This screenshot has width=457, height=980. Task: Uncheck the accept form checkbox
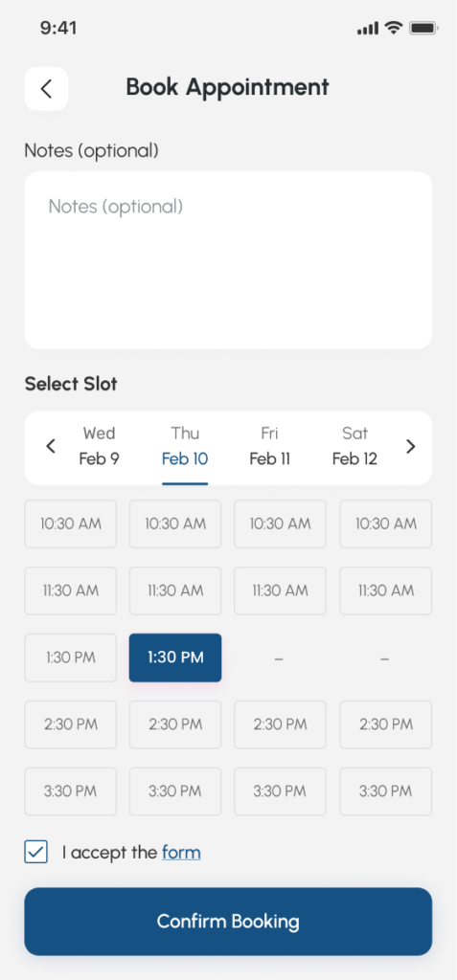click(35, 852)
